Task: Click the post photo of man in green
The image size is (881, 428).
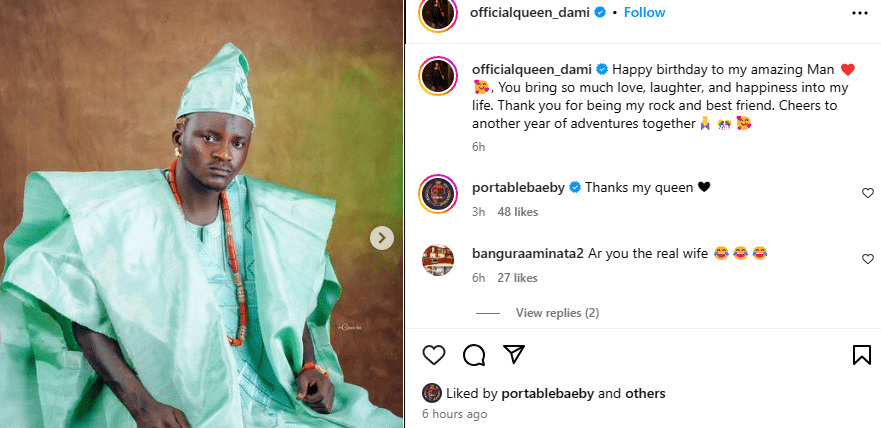Action: (x=200, y=214)
